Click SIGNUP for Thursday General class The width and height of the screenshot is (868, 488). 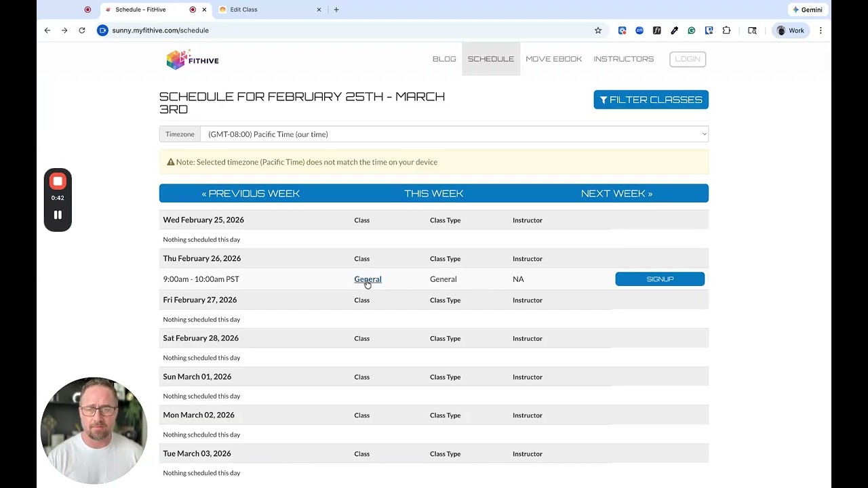click(660, 279)
